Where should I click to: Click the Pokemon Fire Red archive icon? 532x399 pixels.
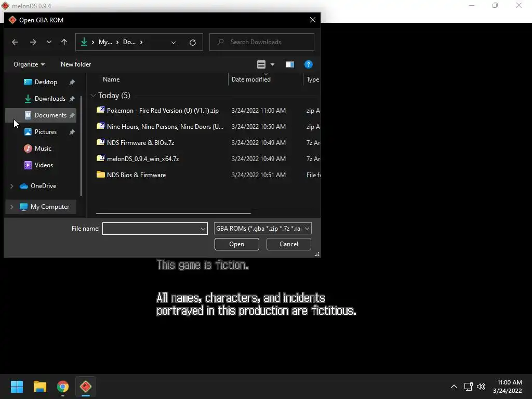pos(100,110)
